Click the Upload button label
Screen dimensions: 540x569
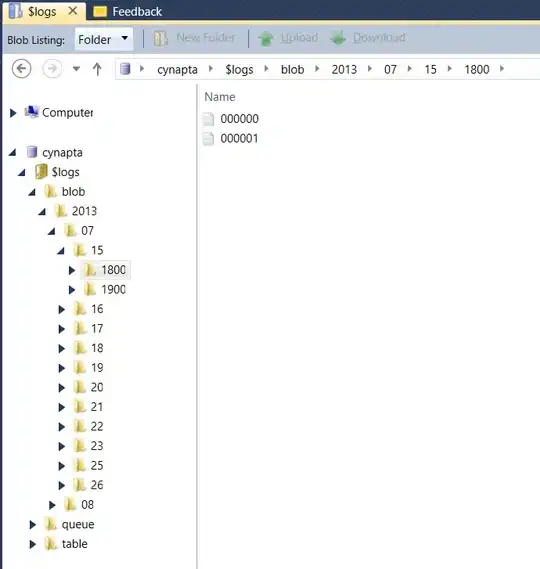click(x=299, y=37)
